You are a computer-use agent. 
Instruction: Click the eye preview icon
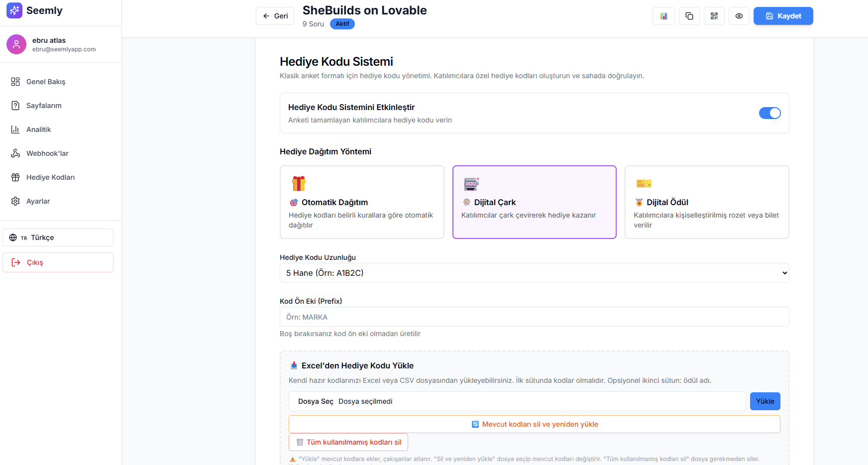pos(739,16)
